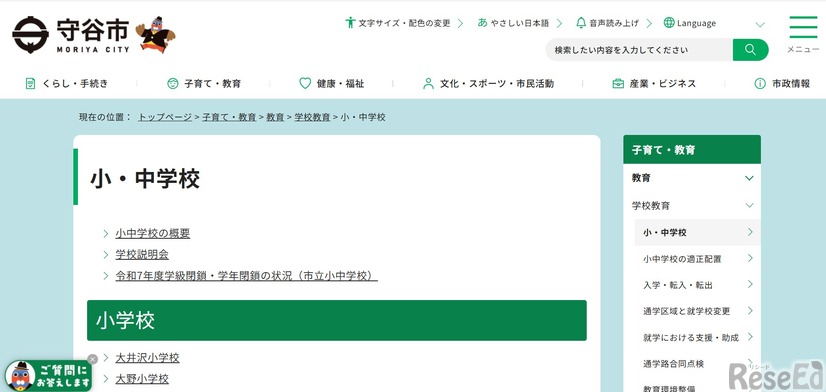The width and height of the screenshot is (826, 392).
Task: Click 子育て・教育 breadcrumb link
Action: pyautogui.click(x=229, y=117)
